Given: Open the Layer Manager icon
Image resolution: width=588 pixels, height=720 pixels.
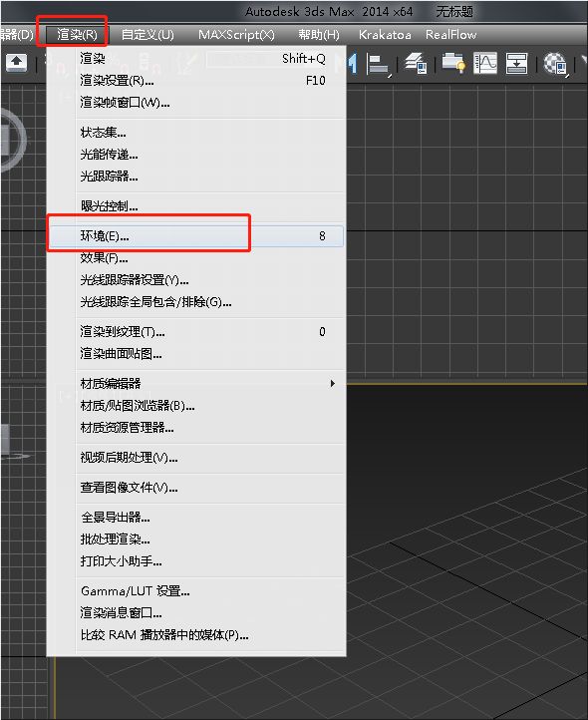Looking at the screenshot, I should tap(416, 64).
